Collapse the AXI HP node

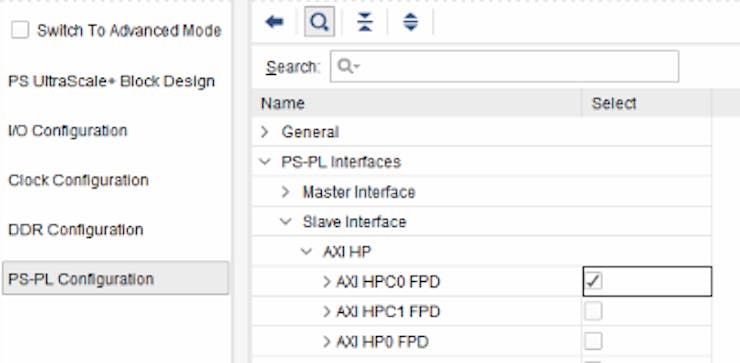point(306,252)
